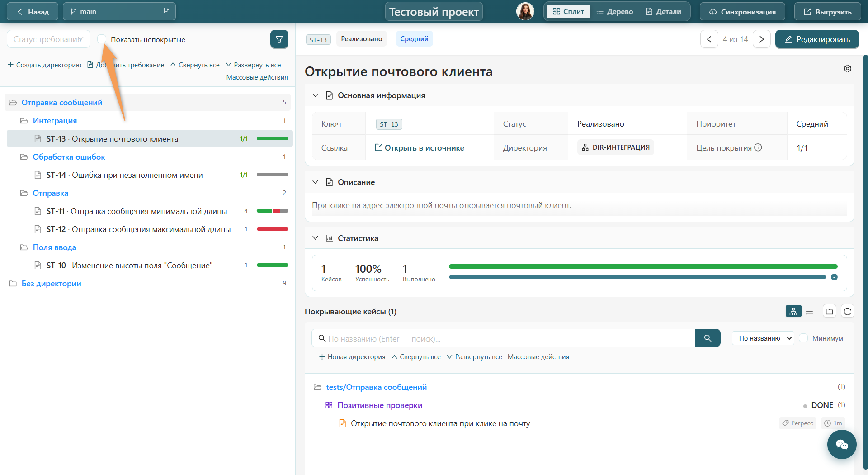
Task: Toggle the "Минимум" checkbox
Action: click(803, 338)
